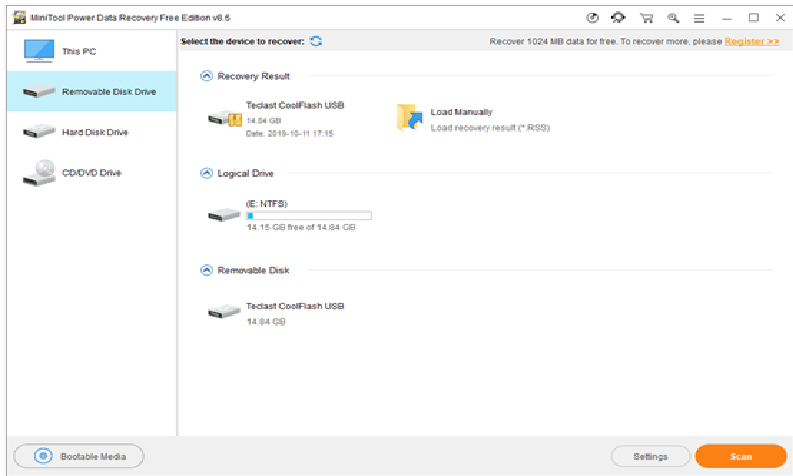793x476 pixels.
Task: Click the CD/DVD Drive disc icon
Action: pos(39,173)
